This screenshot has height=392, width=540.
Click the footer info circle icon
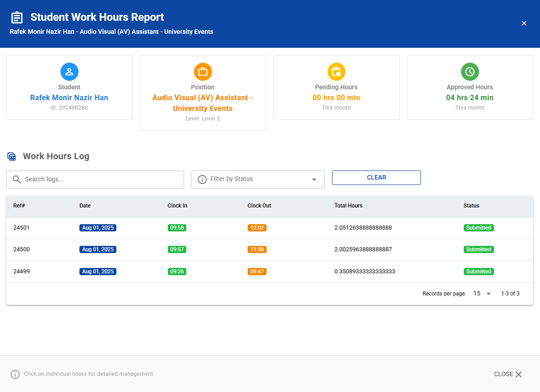coord(15,374)
